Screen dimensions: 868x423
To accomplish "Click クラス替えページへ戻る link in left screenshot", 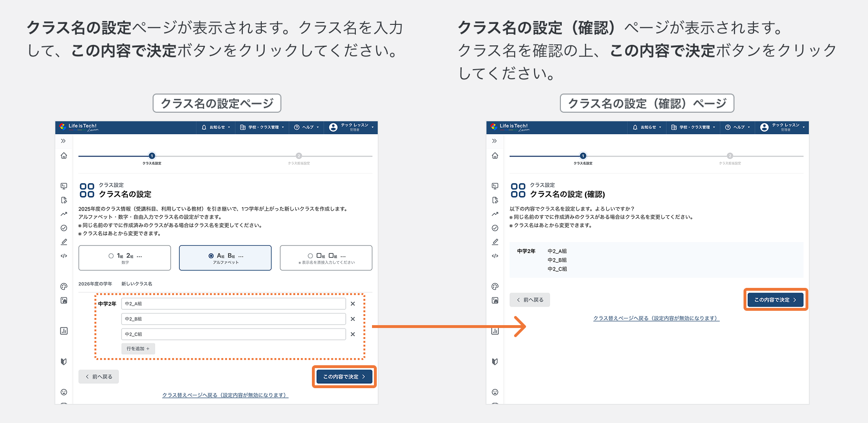I will pyautogui.click(x=225, y=395).
